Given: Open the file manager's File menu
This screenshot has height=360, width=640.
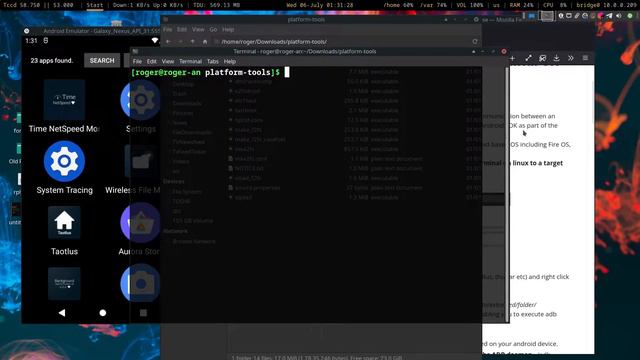Looking at the screenshot, I should pos(167,29).
